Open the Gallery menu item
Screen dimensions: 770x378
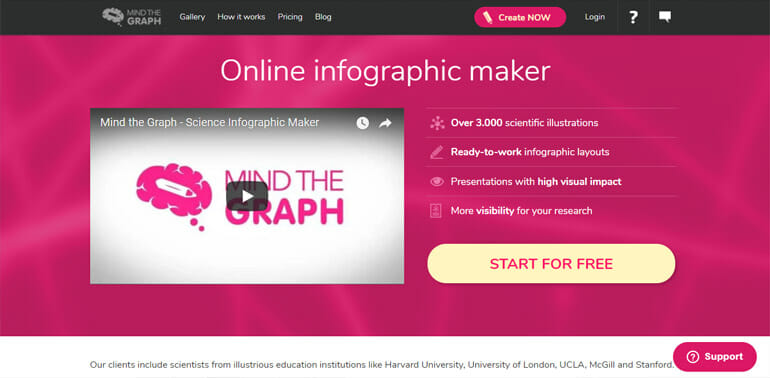(192, 17)
